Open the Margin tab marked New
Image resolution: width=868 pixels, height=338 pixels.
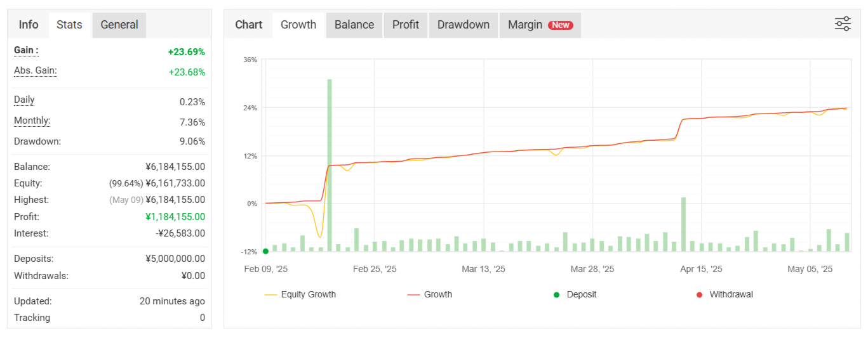(x=540, y=25)
